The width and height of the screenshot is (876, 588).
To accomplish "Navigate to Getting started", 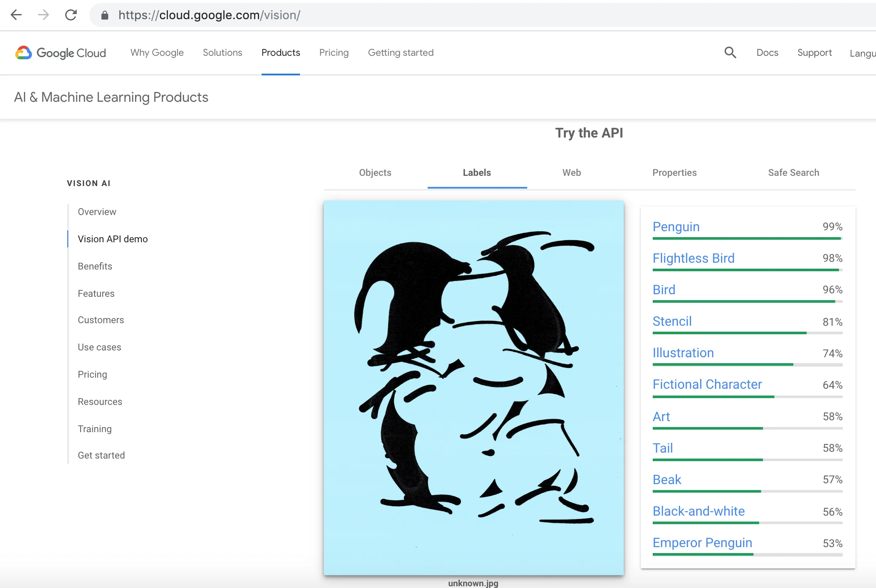I will point(401,53).
